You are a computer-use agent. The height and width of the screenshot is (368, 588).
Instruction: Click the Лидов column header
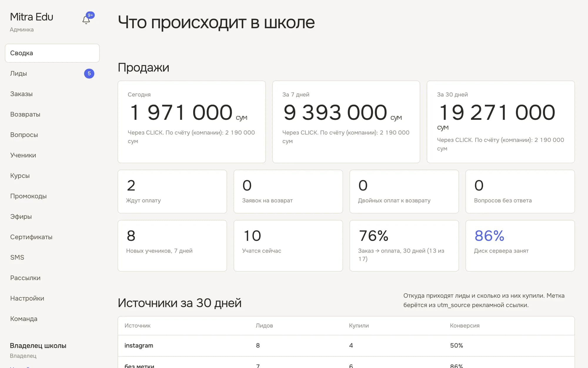tap(264, 326)
